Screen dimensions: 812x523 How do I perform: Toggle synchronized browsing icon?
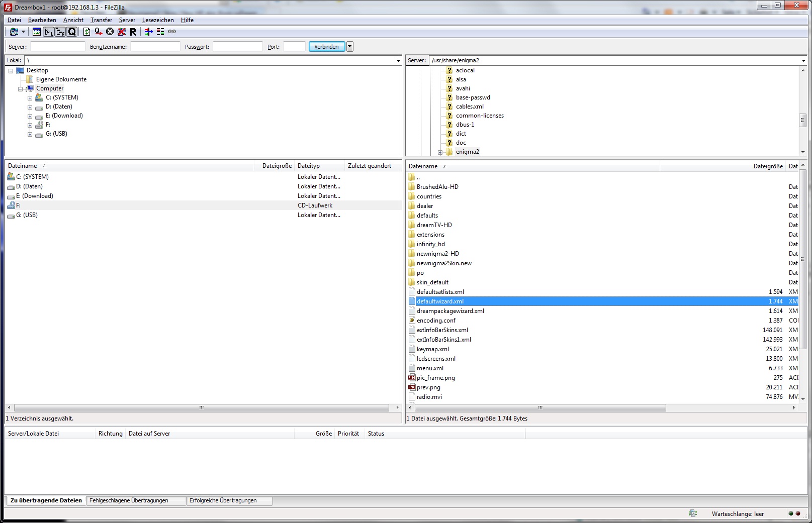[x=172, y=32]
